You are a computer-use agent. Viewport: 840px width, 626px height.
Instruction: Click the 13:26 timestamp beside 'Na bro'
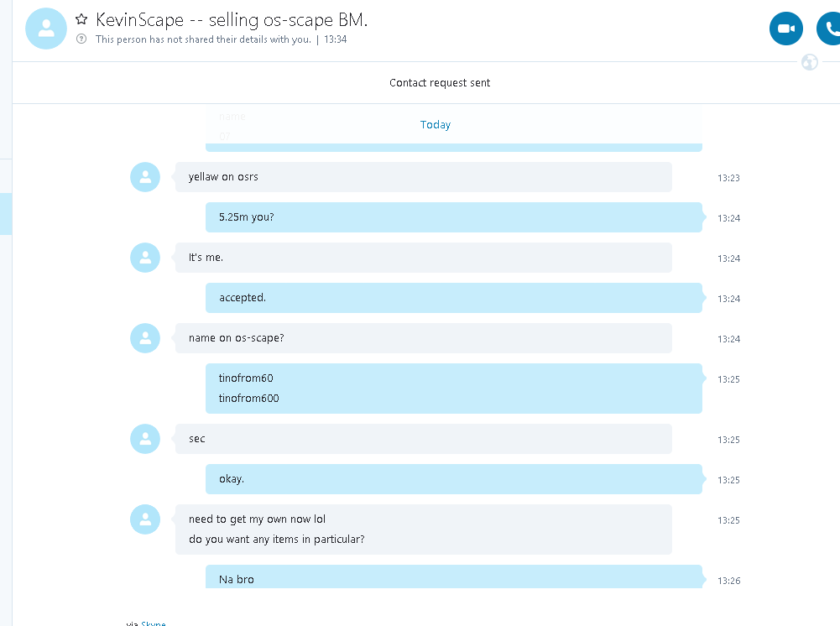click(x=728, y=581)
